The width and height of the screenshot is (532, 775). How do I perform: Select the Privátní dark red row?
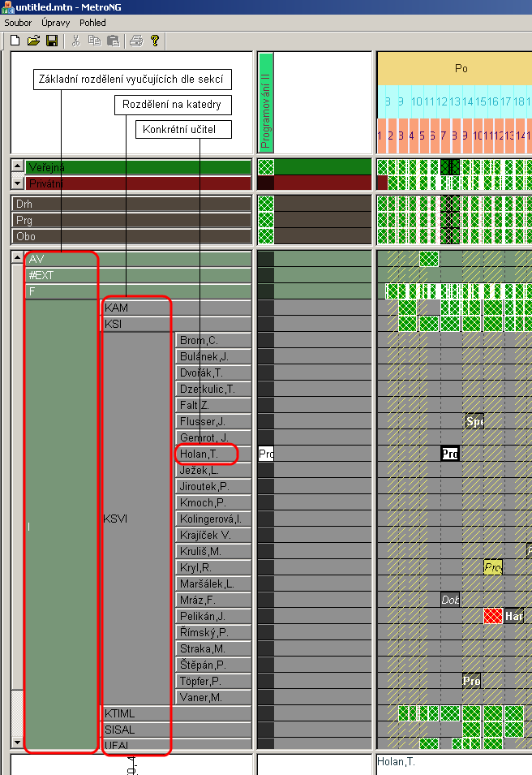click(x=138, y=183)
